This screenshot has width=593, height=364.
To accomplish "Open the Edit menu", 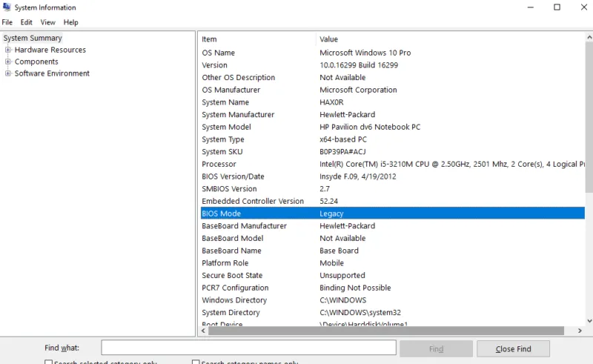I will [26, 22].
